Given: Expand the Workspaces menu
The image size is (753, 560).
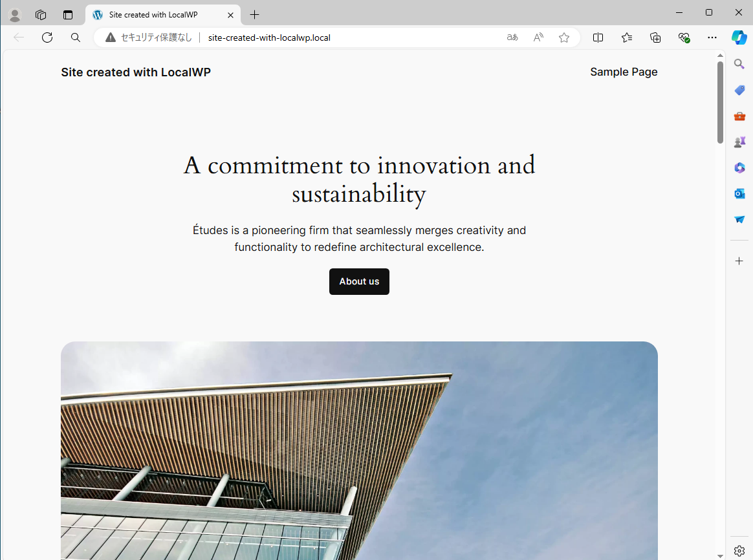Looking at the screenshot, I should [x=41, y=15].
